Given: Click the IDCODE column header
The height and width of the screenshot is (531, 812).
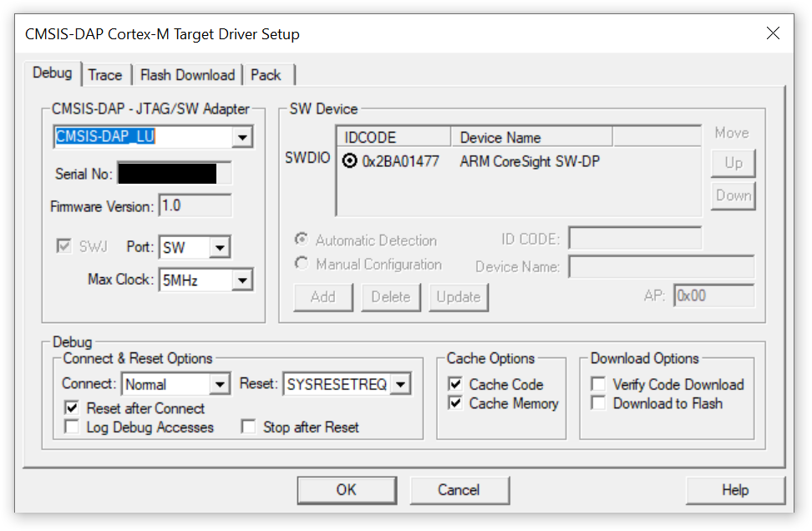Looking at the screenshot, I should coord(394,137).
